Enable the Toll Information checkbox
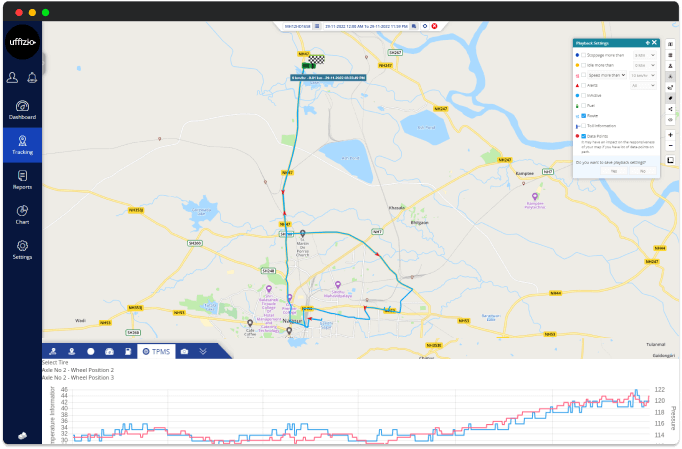This screenshot has width=682, height=449. (x=584, y=126)
